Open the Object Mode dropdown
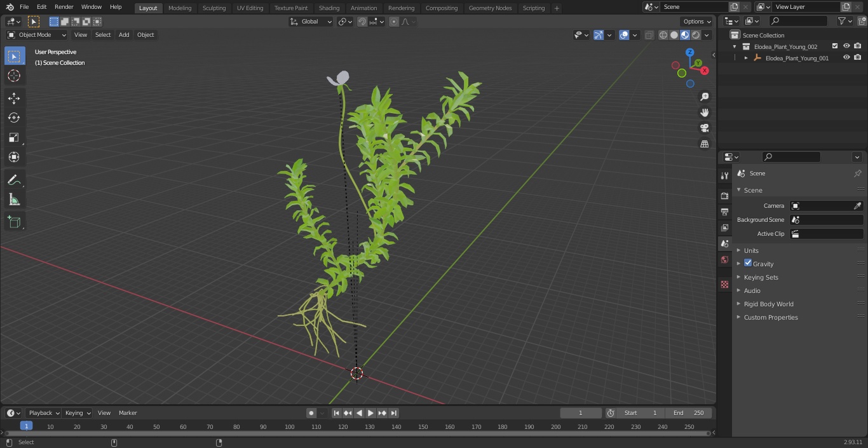Viewport: 868px width, 448px height. coord(37,35)
